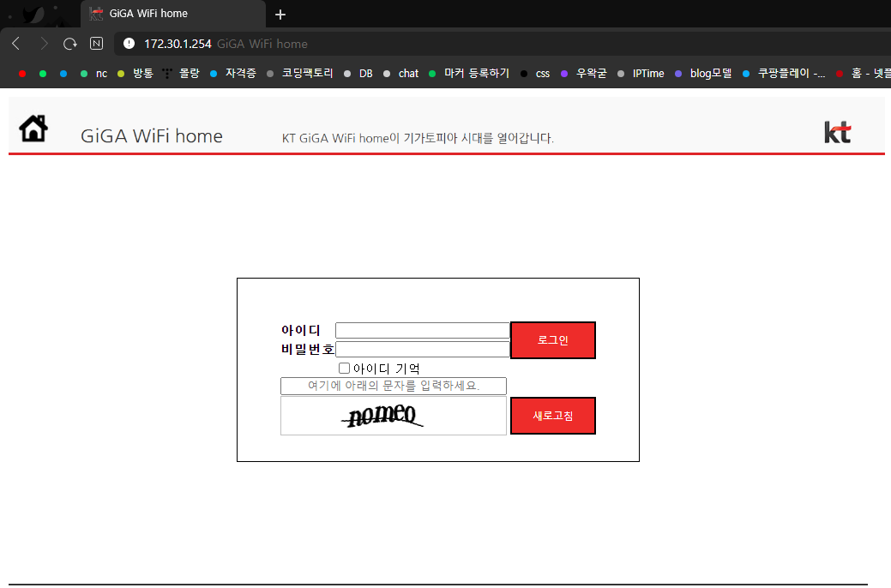Viewport: 891px width, 588px height.
Task: Focus the 아이디 input field
Action: 423,330
